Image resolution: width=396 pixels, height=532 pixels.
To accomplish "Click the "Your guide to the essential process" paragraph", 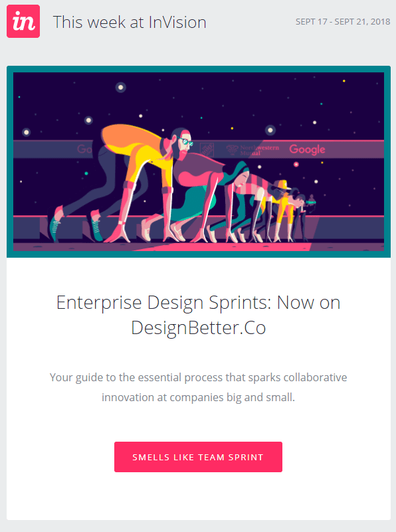I will point(198,387).
